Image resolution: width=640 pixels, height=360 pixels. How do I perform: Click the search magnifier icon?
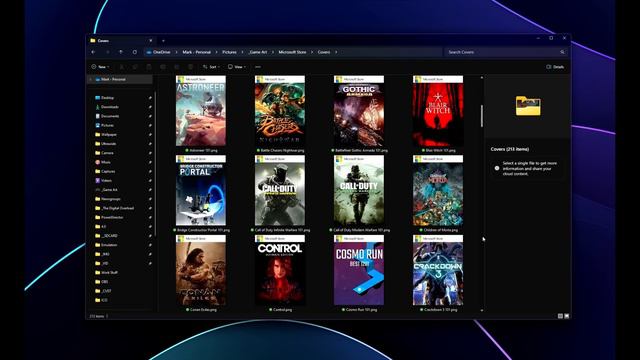click(x=562, y=52)
